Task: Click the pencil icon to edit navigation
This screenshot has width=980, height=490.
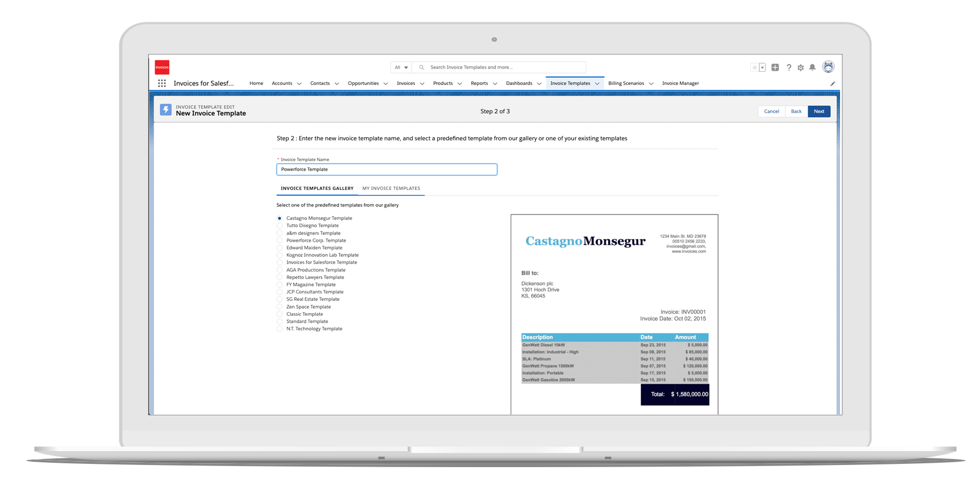Action: tap(832, 84)
